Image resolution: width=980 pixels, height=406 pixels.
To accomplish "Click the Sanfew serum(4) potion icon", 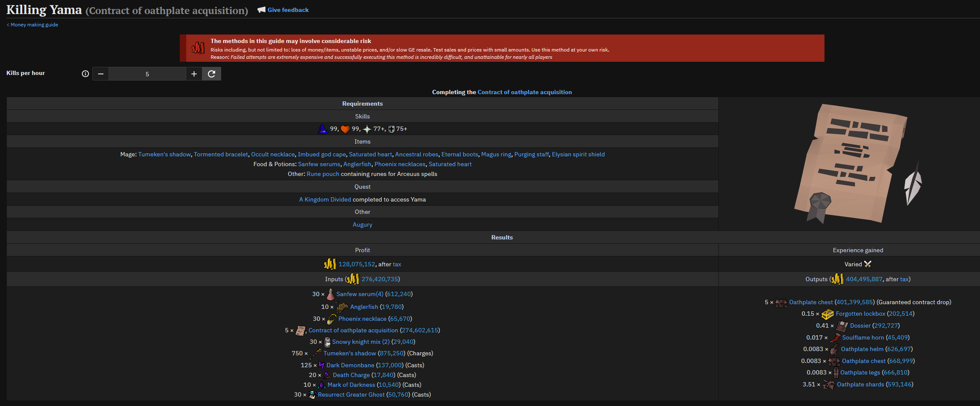I will tap(331, 294).
